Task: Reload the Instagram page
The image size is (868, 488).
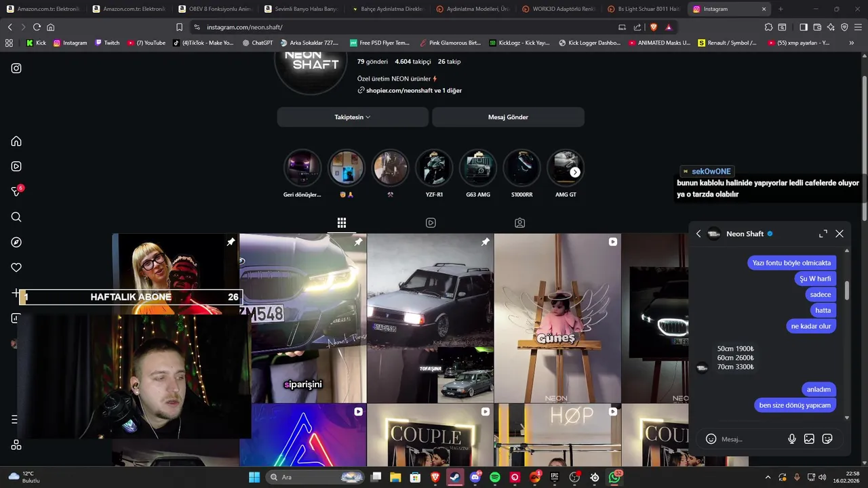Action: (x=37, y=27)
